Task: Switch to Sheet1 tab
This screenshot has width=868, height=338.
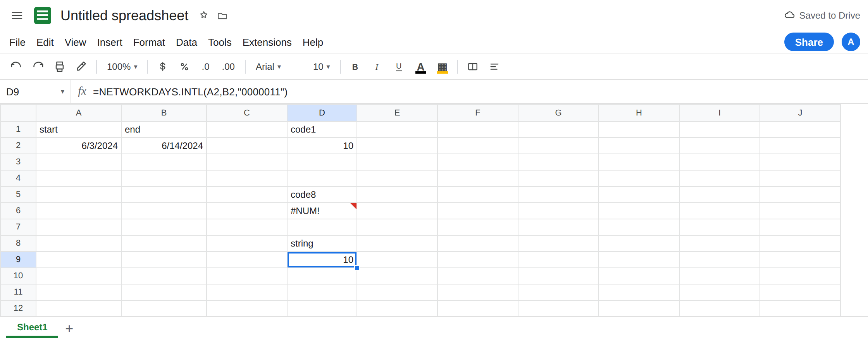Action: [x=32, y=327]
